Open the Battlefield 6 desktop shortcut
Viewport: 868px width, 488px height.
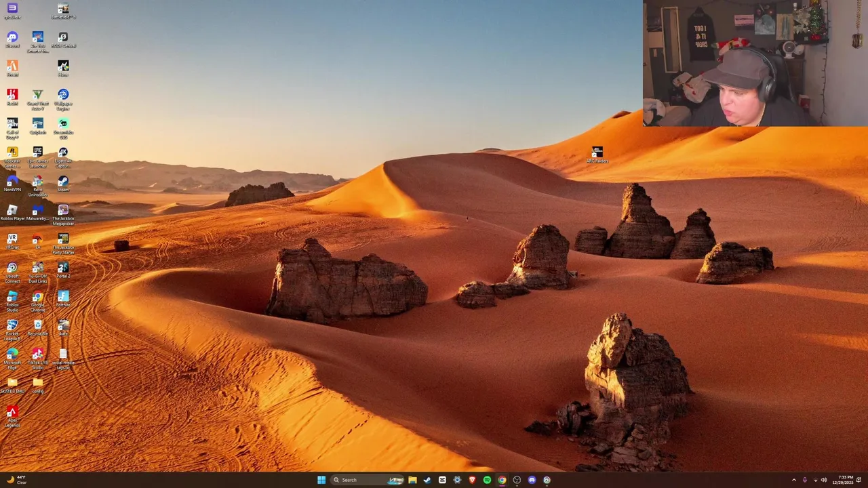click(63, 12)
